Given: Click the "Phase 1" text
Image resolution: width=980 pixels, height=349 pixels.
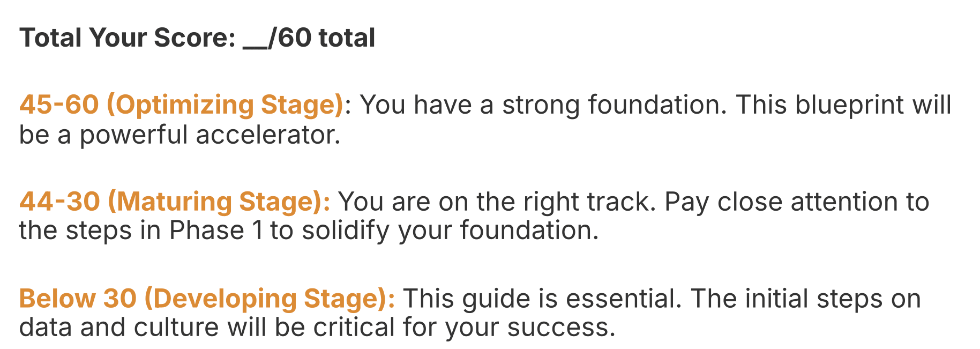Looking at the screenshot, I should (216, 231).
